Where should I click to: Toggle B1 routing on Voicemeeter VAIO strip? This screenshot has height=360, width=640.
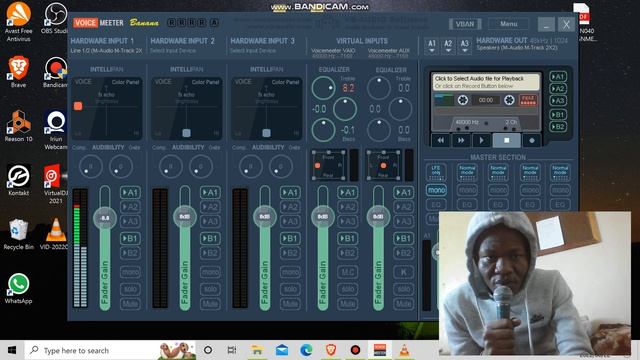[347, 238]
